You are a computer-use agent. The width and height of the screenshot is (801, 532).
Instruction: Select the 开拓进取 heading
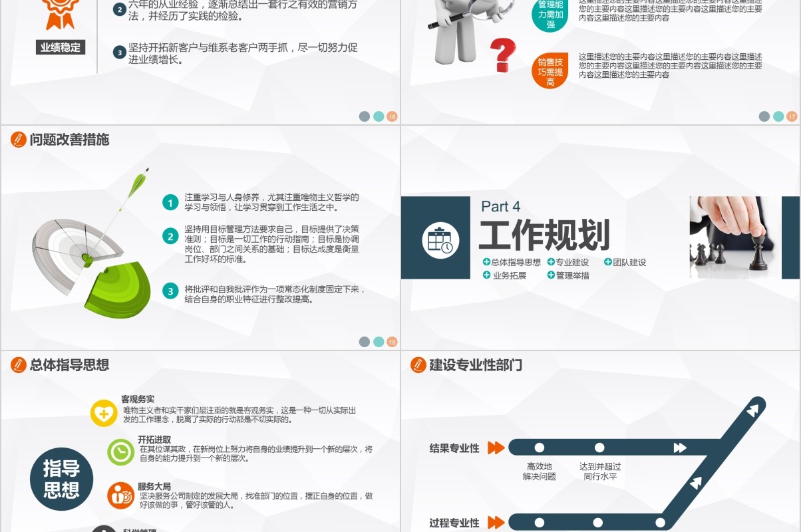pyautogui.click(x=154, y=440)
